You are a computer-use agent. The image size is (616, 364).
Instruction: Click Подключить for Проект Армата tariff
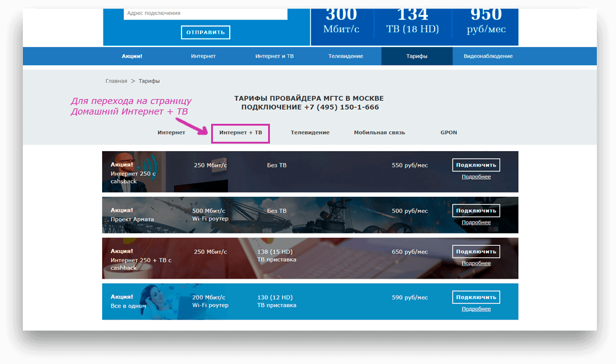click(x=476, y=211)
